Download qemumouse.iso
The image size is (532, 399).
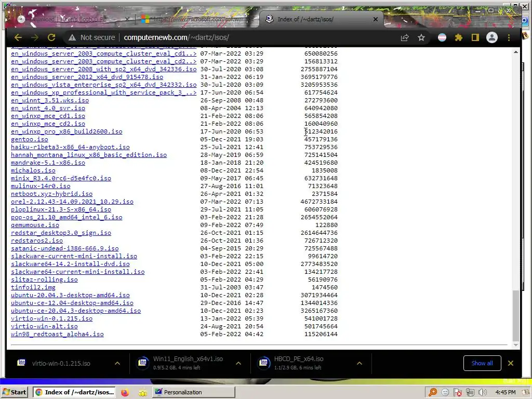[35, 225]
